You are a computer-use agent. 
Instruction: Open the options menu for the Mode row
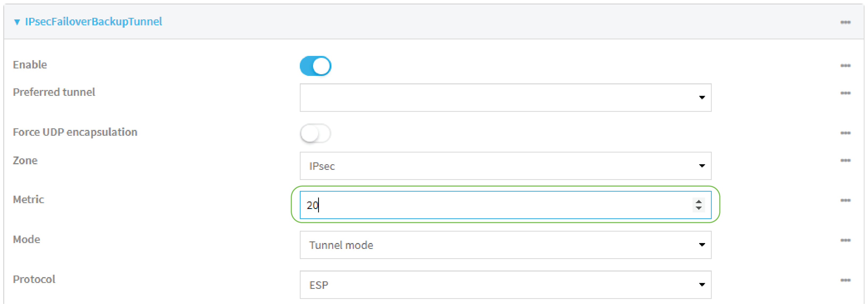(846, 240)
